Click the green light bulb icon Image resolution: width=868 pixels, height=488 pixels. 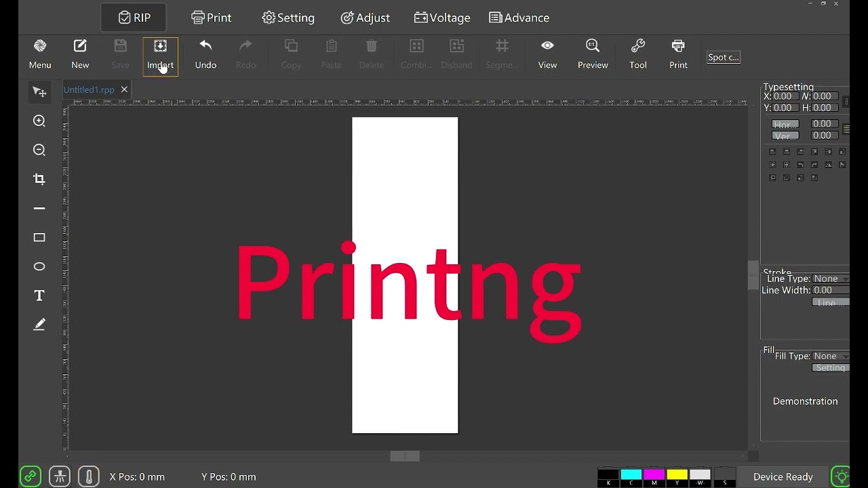pyautogui.click(x=841, y=476)
